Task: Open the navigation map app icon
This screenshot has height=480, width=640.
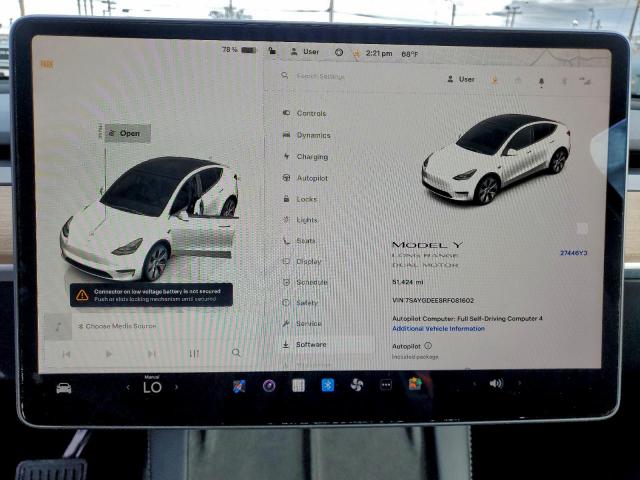Action: [239, 386]
